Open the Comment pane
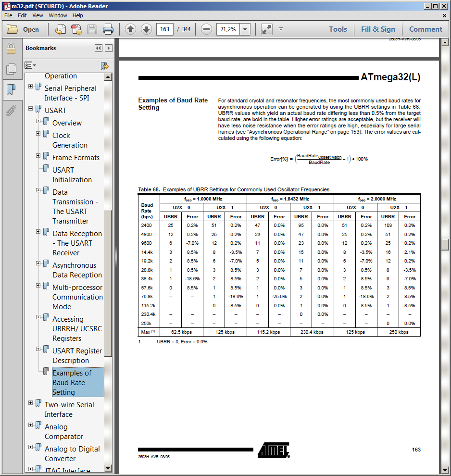This screenshot has width=451, height=476. (426, 29)
